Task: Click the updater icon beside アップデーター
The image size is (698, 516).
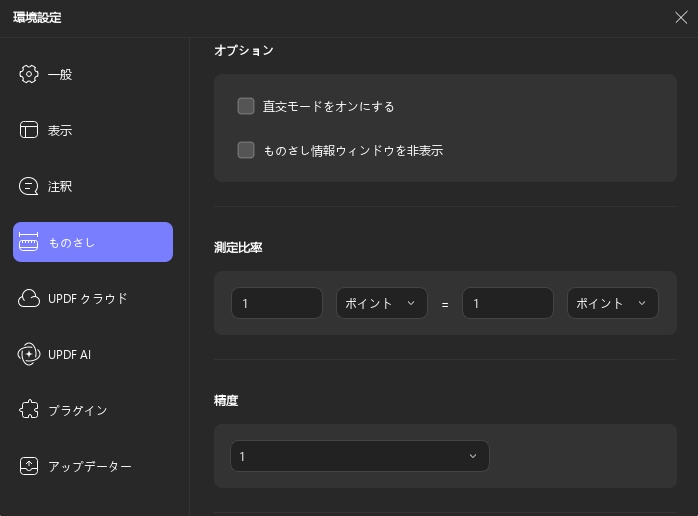Action: [x=29, y=466]
